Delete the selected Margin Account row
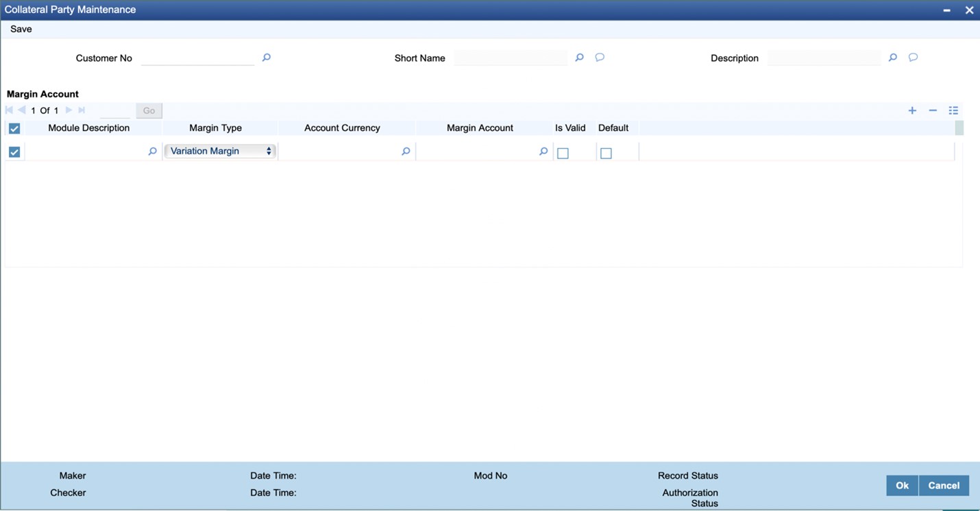This screenshot has height=511, width=980. coord(933,110)
